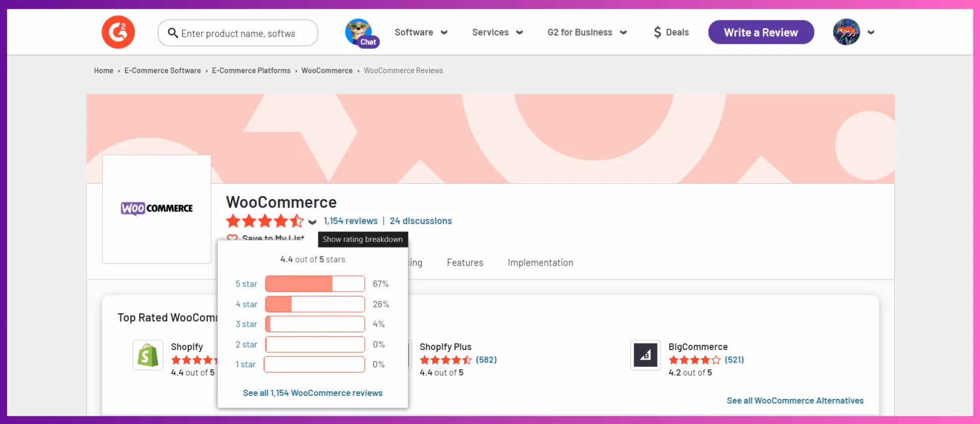The height and width of the screenshot is (424, 980).
Task: Click the Write a Review button
Action: pos(761,32)
